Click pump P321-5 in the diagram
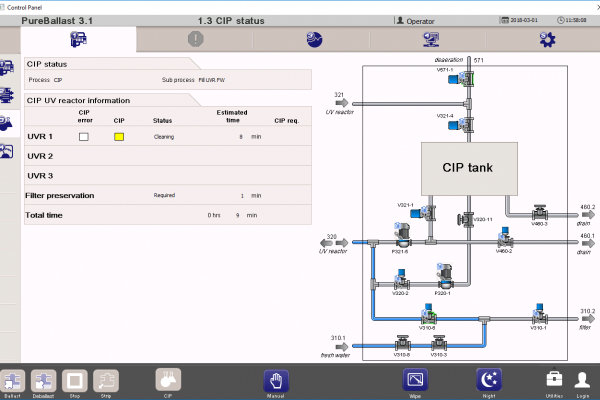600x400 pixels. pos(402,235)
